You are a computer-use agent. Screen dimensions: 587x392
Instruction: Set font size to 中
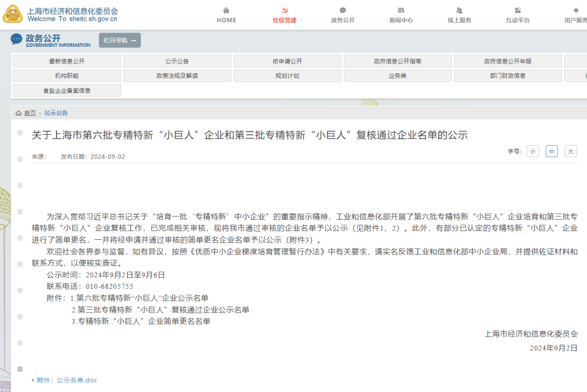[552, 151]
